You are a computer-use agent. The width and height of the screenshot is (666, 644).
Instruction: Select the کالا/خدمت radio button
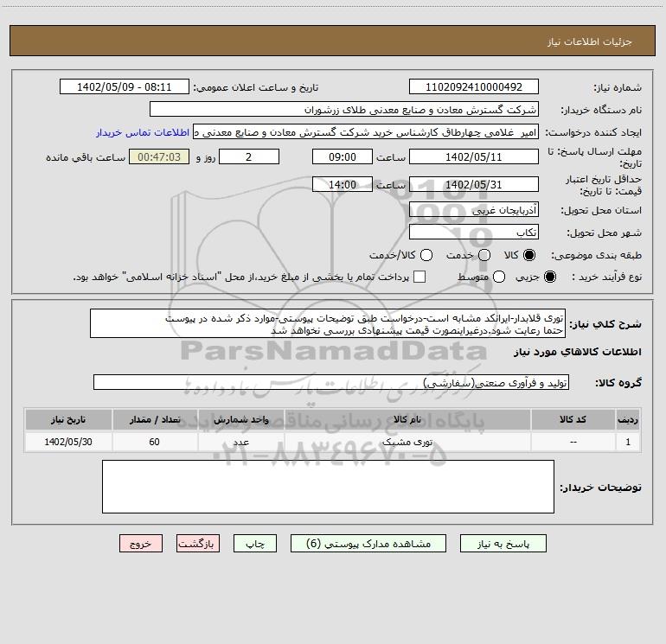(x=426, y=255)
